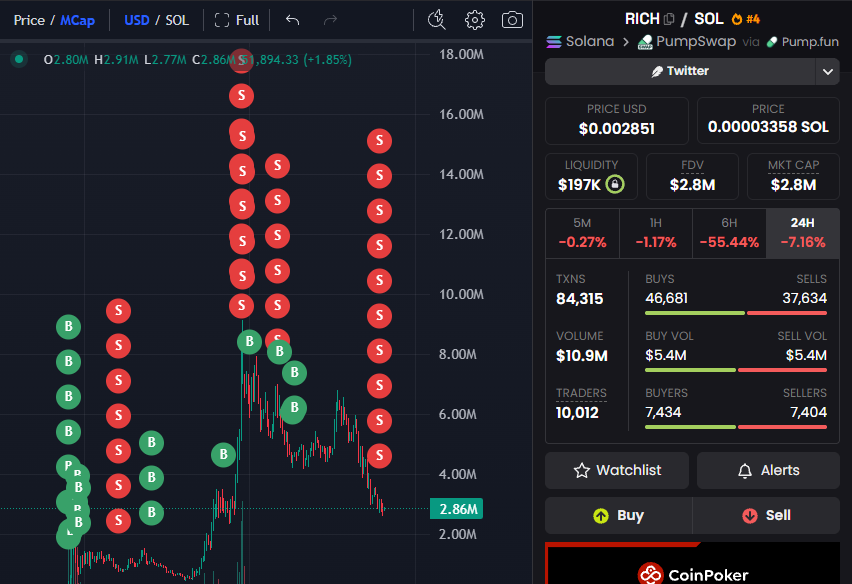Click the liquidity lock icon
Screen dimensions: 852x584
click(x=615, y=184)
